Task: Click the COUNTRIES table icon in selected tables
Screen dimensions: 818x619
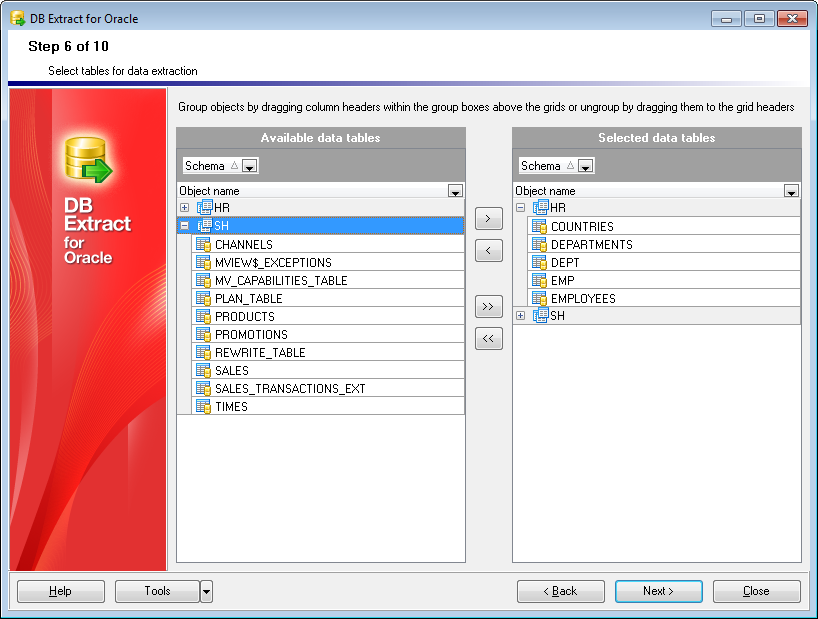Action: tap(539, 226)
